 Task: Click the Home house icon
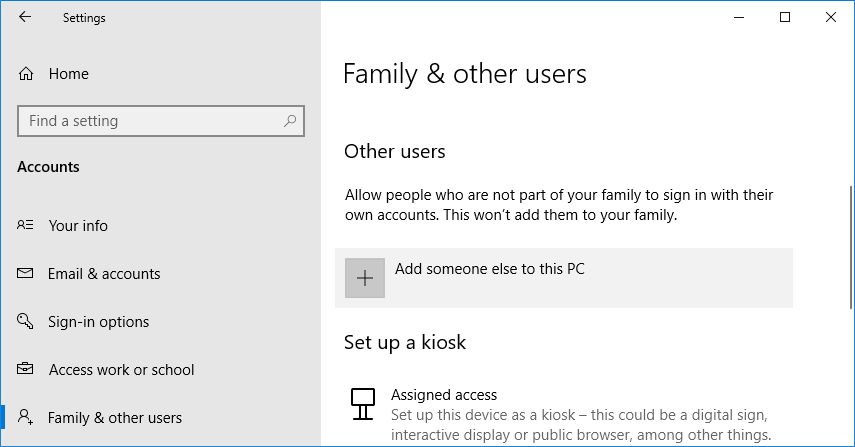tap(27, 74)
